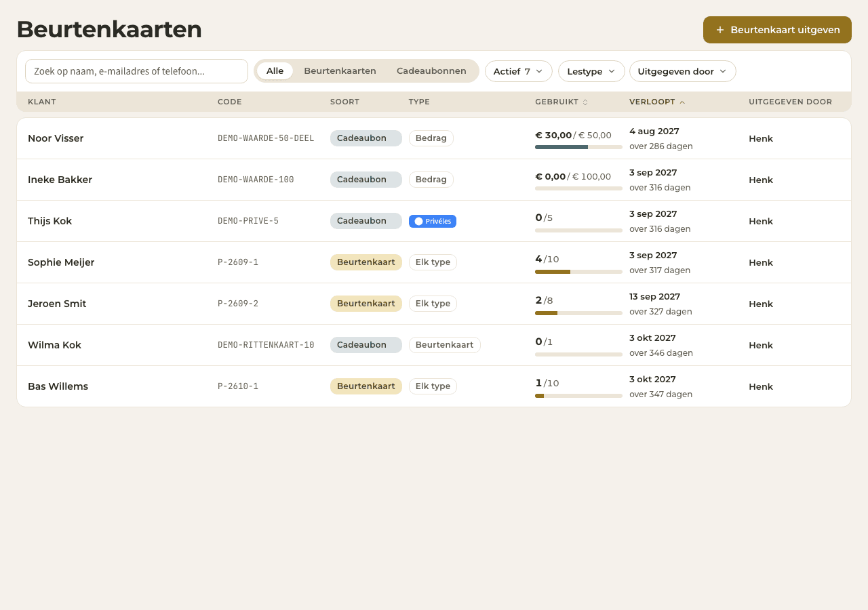Select code DEMO-RITTENKAART-10
868x610 pixels.
266,345
